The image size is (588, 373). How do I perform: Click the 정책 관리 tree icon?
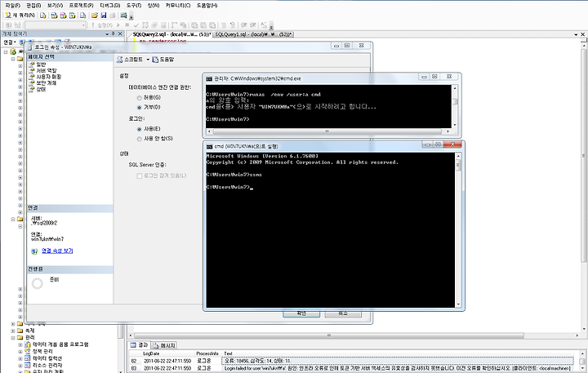point(28,352)
